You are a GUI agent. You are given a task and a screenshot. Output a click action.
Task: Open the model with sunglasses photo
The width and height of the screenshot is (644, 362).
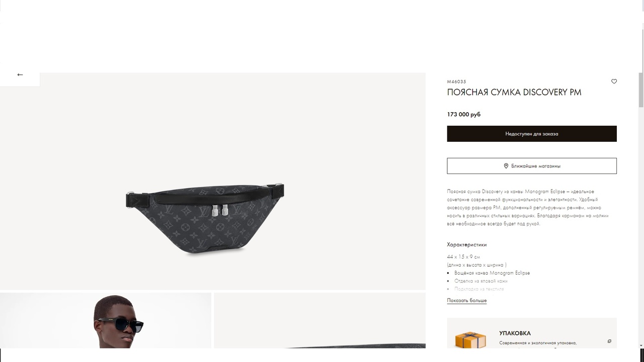pyautogui.click(x=106, y=321)
